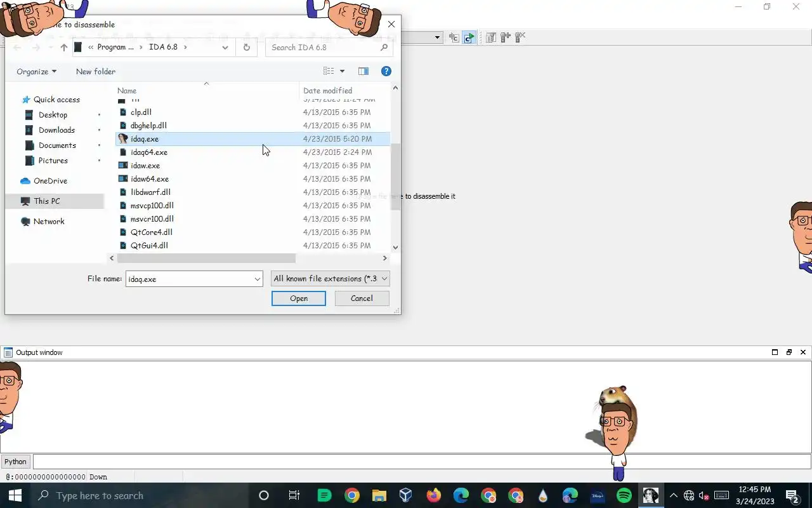Open OneDrive in navigation pane
Viewport: 812px width, 508px height.
click(50, 181)
